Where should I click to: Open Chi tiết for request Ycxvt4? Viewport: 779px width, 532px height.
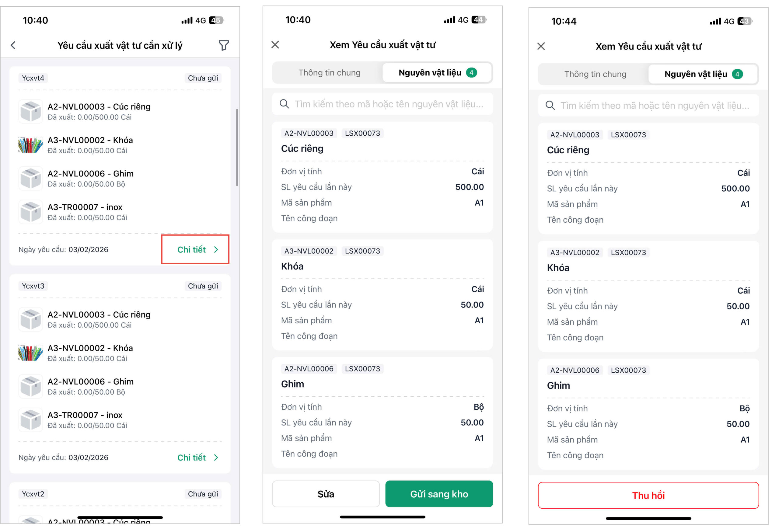pos(197,250)
